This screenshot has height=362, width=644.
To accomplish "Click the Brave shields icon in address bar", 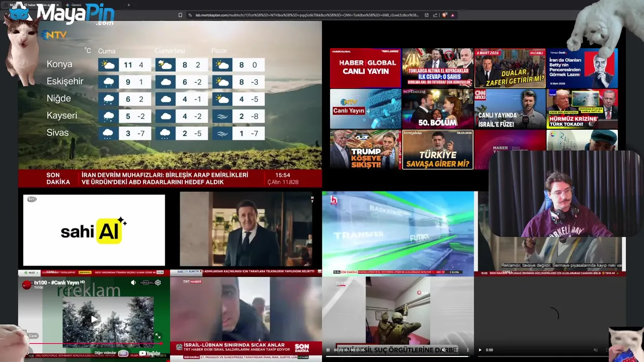I will (445, 15).
